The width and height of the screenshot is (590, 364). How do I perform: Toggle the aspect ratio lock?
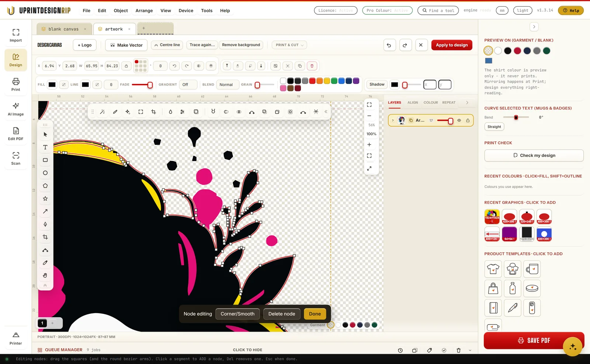tap(126, 66)
